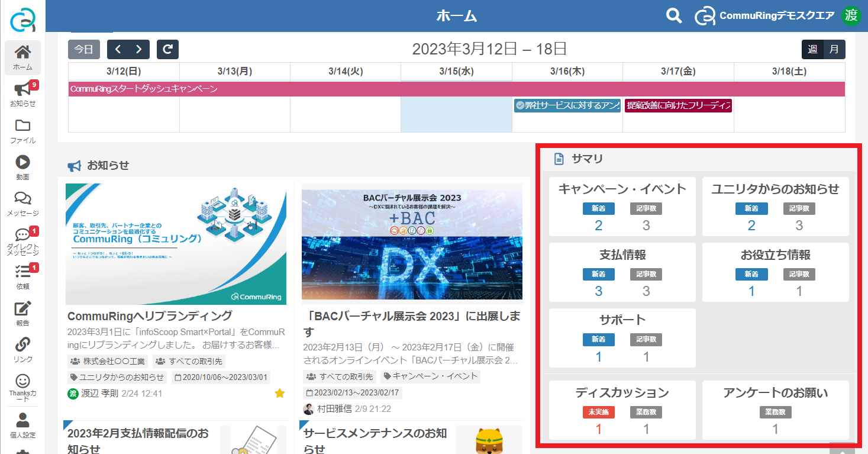Switch calendar to 月 view

pos(834,49)
